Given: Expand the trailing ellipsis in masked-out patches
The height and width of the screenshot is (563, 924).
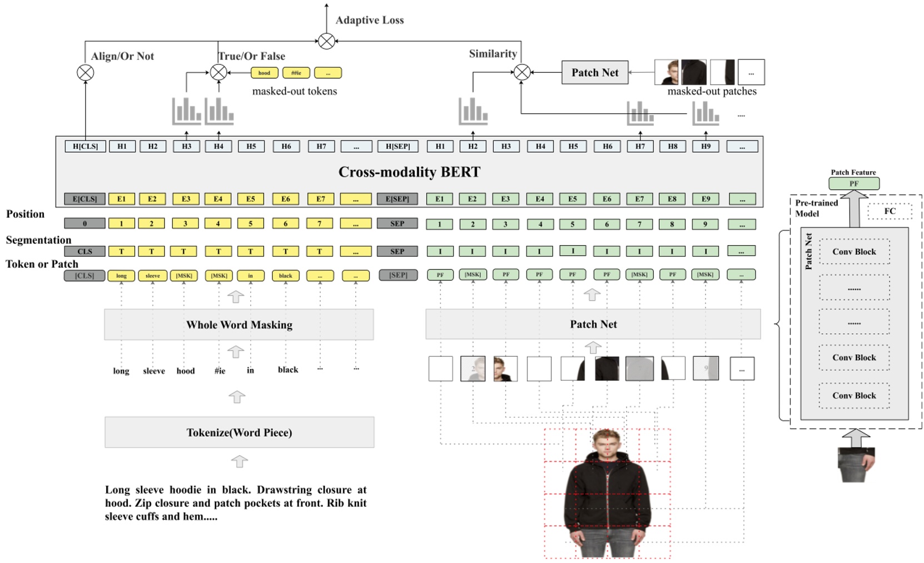Looking at the screenshot, I should click(752, 72).
